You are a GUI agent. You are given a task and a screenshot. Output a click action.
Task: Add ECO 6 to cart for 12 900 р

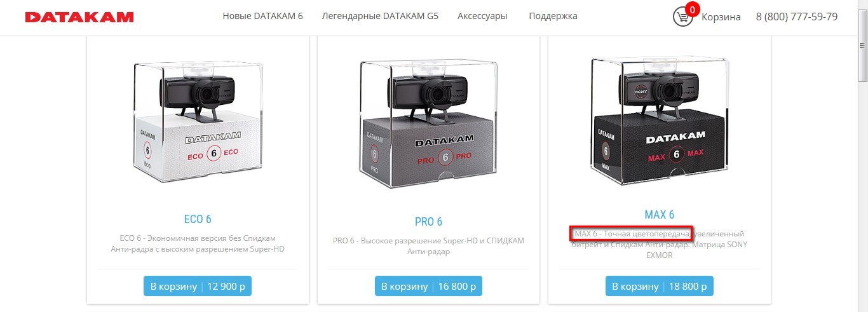click(198, 287)
